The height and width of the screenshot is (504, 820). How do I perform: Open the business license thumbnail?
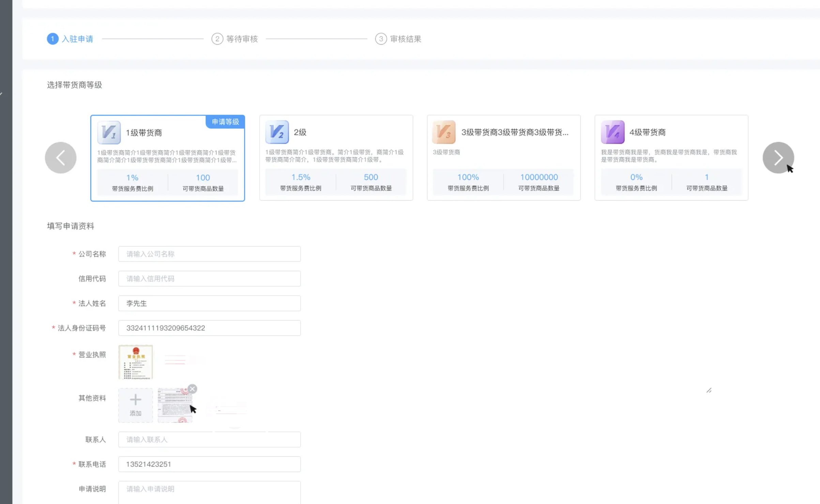point(135,362)
